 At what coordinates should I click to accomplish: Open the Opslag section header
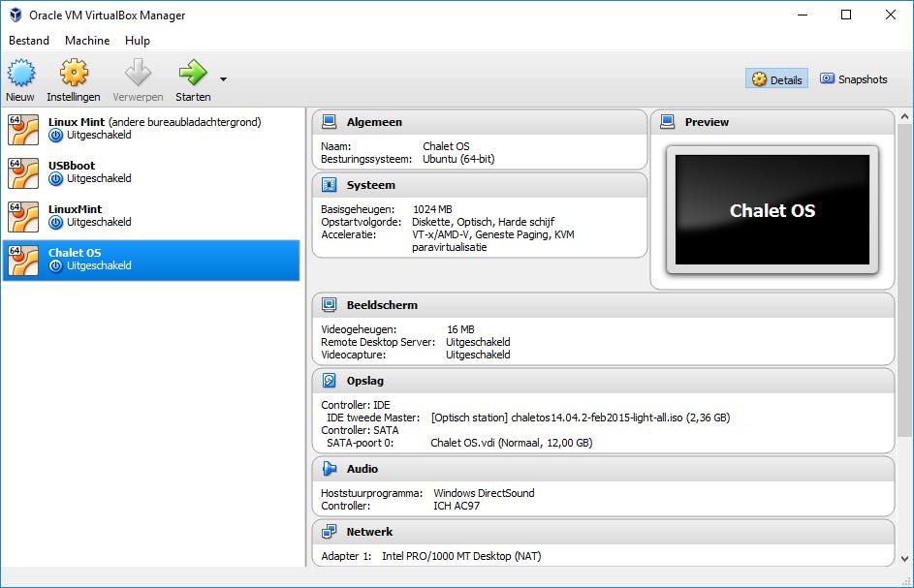pos(603,381)
